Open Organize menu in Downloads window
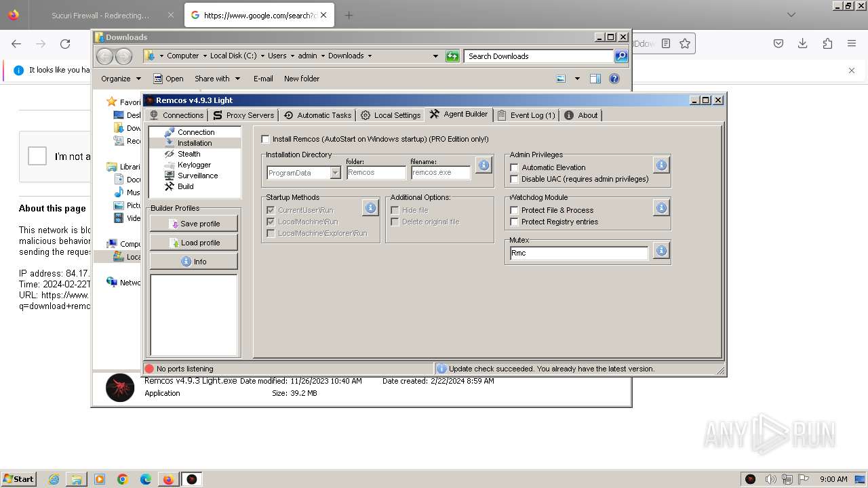The image size is (868, 488). click(121, 79)
